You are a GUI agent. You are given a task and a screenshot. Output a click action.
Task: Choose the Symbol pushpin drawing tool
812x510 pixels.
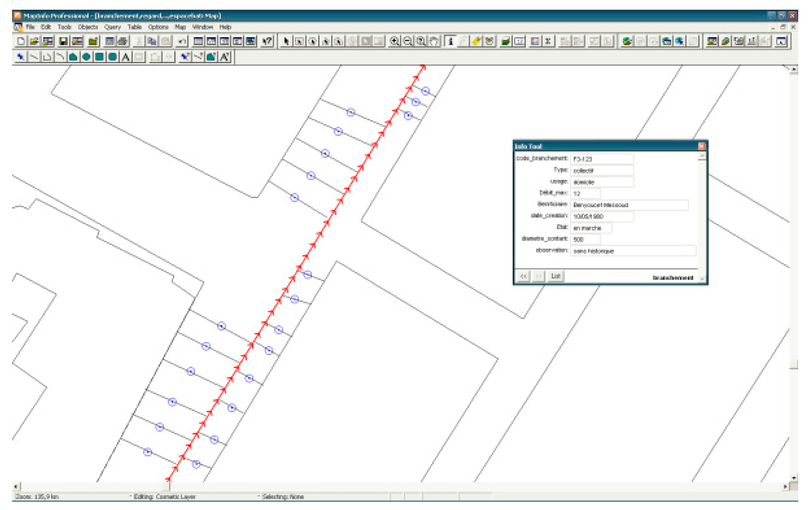[x=20, y=57]
